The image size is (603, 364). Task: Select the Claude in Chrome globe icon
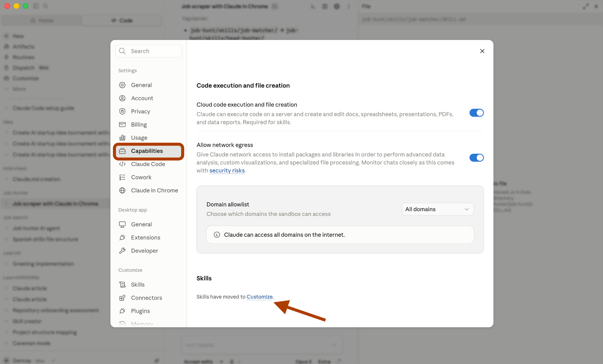point(122,191)
